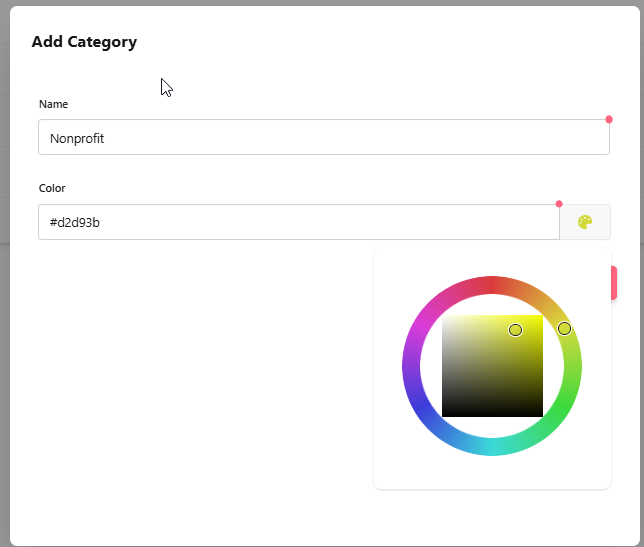Click the saturation square's circular handle
The height and width of the screenshot is (547, 644).
(x=515, y=330)
